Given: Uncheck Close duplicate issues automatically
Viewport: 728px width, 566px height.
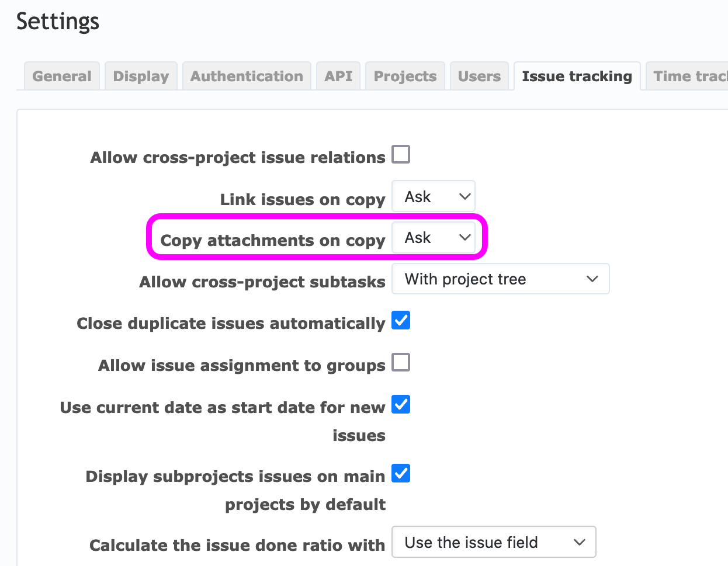Looking at the screenshot, I should 401,320.
